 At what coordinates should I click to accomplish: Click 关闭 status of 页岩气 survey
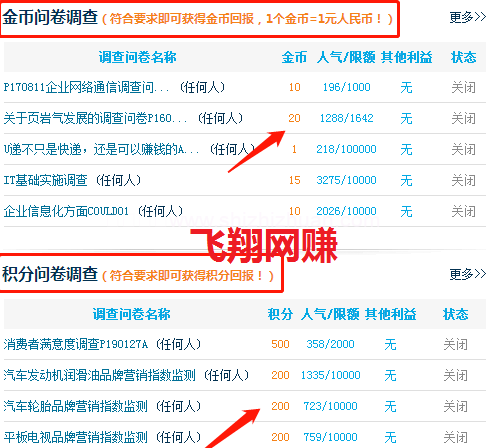point(464,118)
